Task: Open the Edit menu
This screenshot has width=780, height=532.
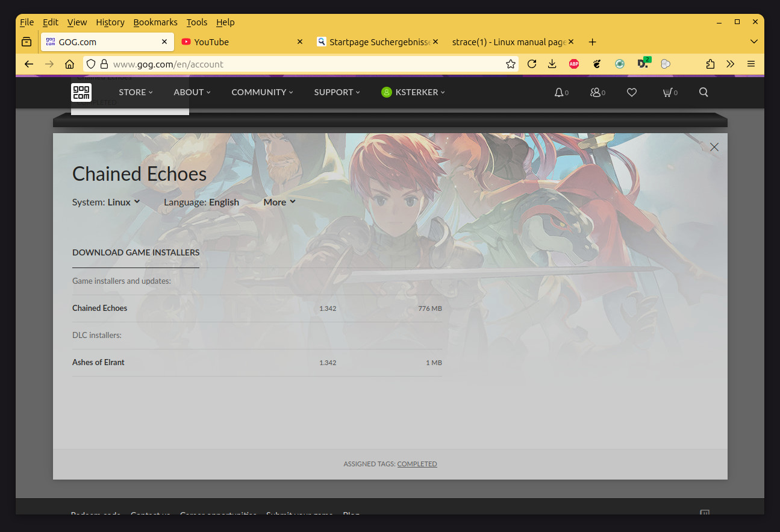Action: [x=51, y=22]
